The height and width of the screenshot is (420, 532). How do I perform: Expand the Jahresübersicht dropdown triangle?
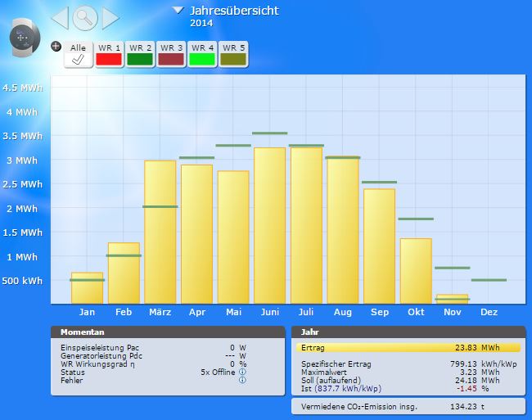[x=178, y=11]
